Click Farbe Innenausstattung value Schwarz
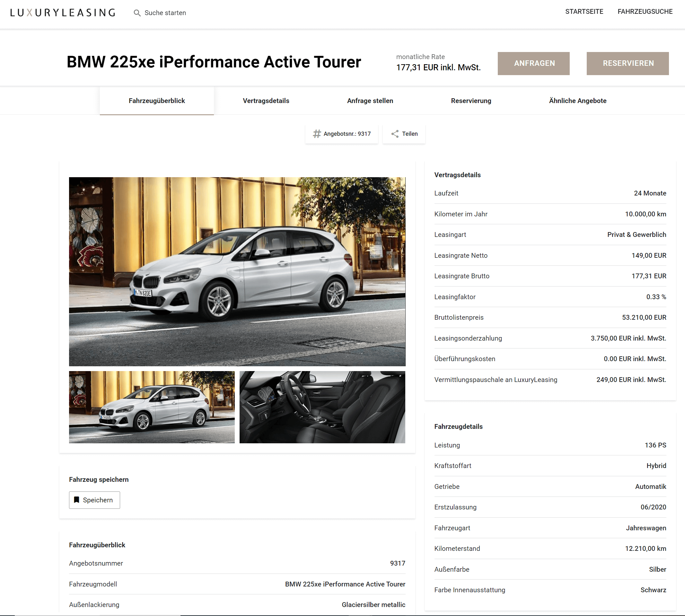This screenshot has height=616, width=685. click(x=653, y=590)
